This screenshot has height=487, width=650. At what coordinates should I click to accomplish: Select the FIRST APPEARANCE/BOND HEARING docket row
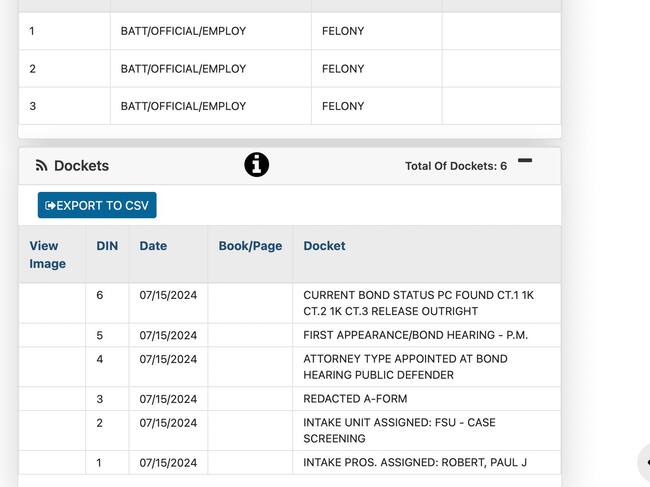pos(415,335)
